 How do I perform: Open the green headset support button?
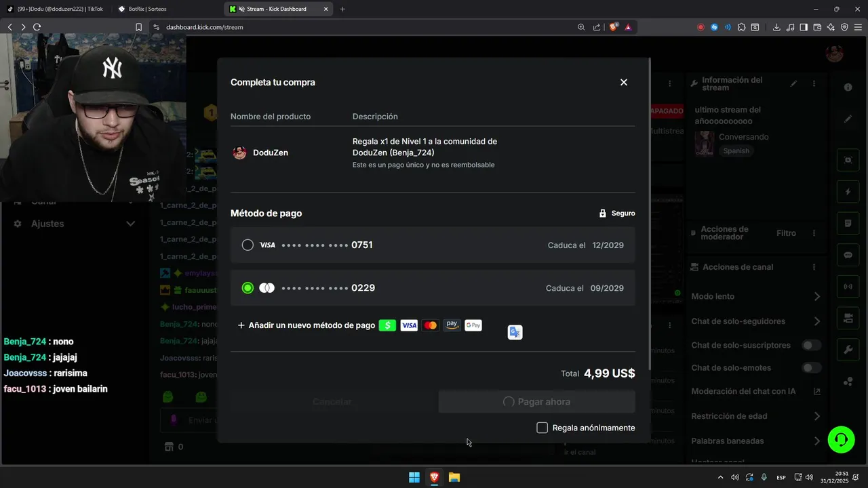pos(841,440)
